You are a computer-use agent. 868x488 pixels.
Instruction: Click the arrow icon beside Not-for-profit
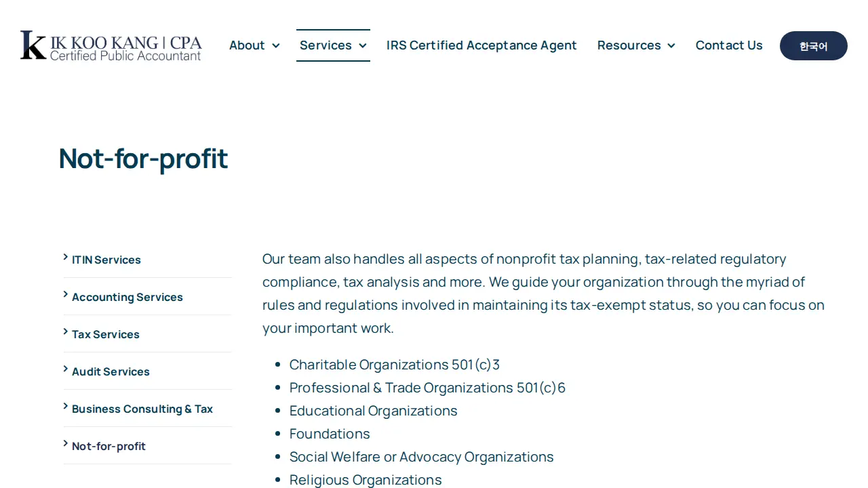click(66, 443)
